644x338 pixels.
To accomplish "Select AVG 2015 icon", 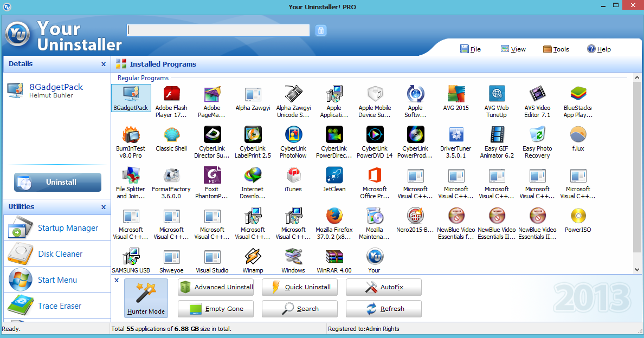I will click(x=456, y=94).
